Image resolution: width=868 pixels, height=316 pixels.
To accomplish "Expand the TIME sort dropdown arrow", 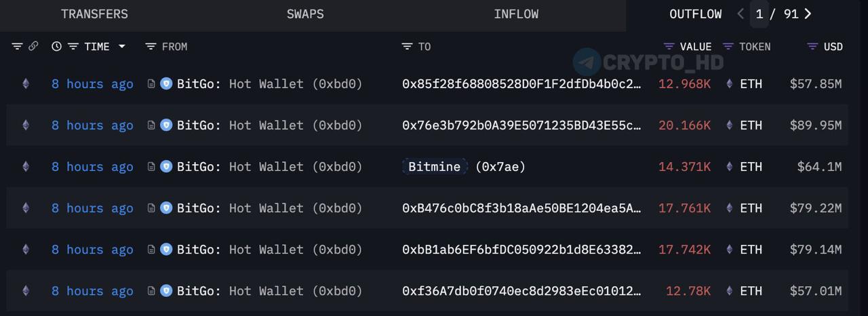I will point(122,47).
